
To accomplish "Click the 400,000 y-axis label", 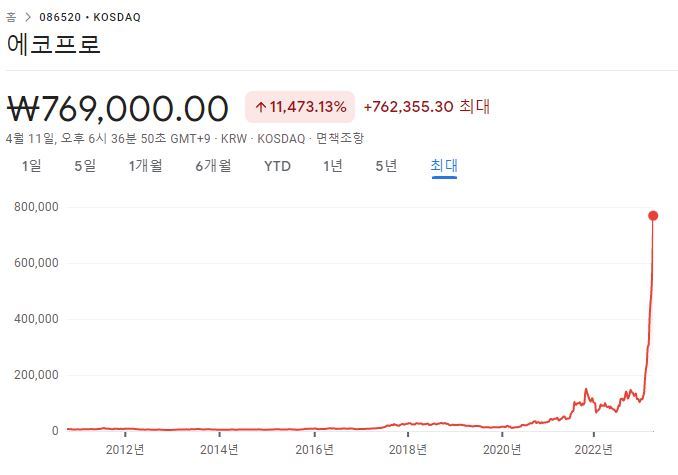I will click(36, 319).
